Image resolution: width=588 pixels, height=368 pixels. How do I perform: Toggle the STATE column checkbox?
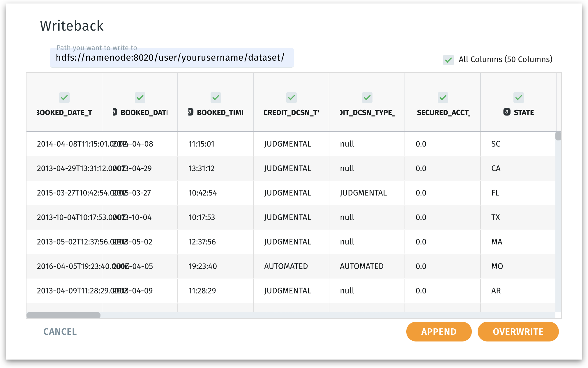[518, 98]
